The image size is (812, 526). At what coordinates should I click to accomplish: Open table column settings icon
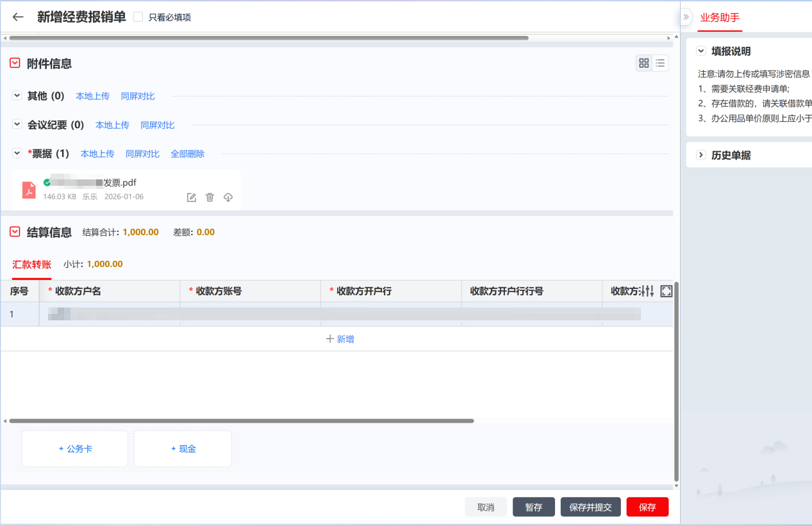point(647,292)
